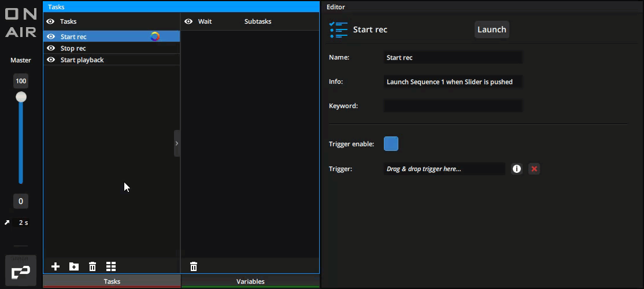Toggle eye icon for Stop rec
The width and height of the screenshot is (644, 289).
tap(51, 48)
